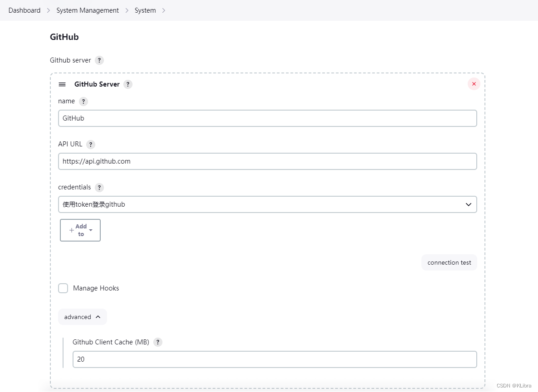The width and height of the screenshot is (538, 392).
Task: Click the Manage Hooks label text
Action: [96, 288]
